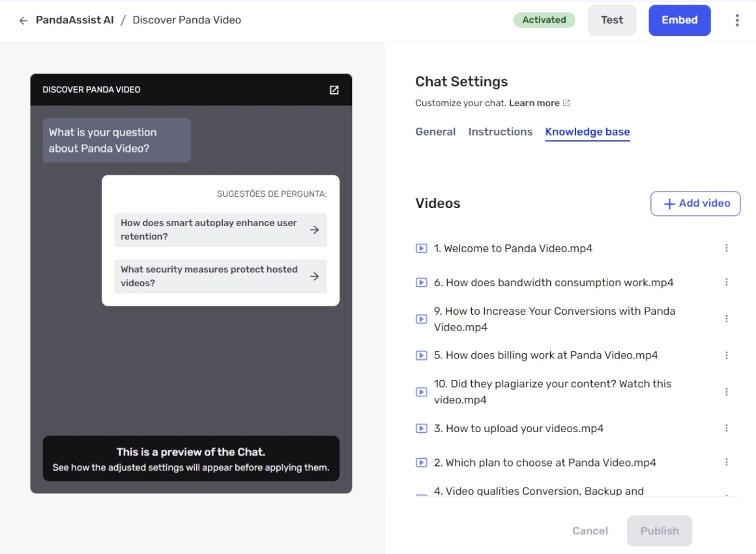Click the Publish button
756x554 pixels.
[659, 531]
